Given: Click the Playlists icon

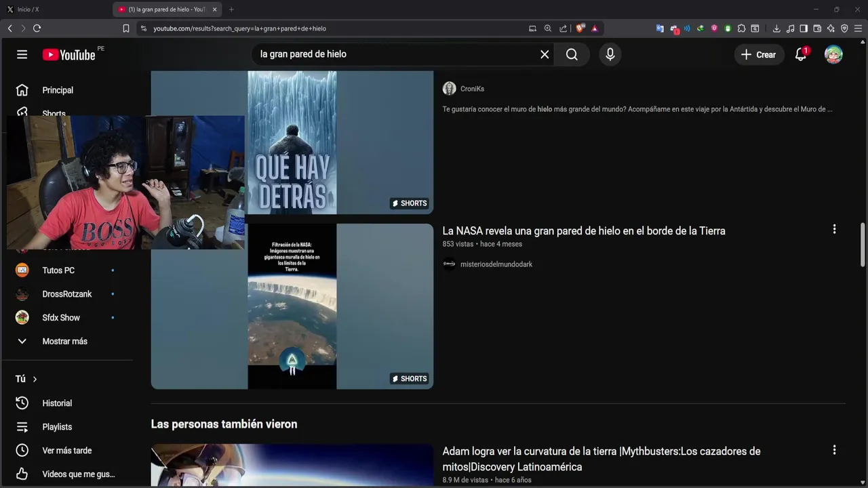Looking at the screenshot, I should [22, 427].
